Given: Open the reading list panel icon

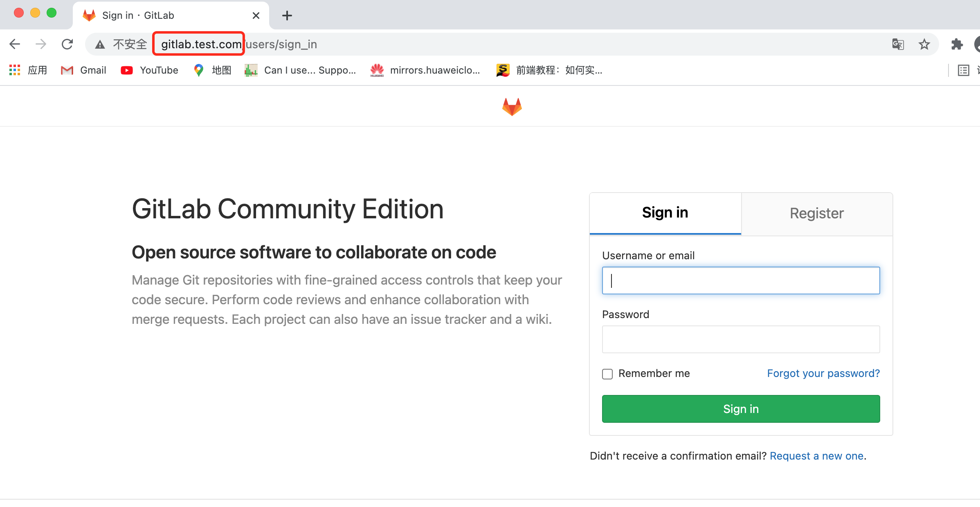Looking at the screenshot, I should tap(963, 70).
